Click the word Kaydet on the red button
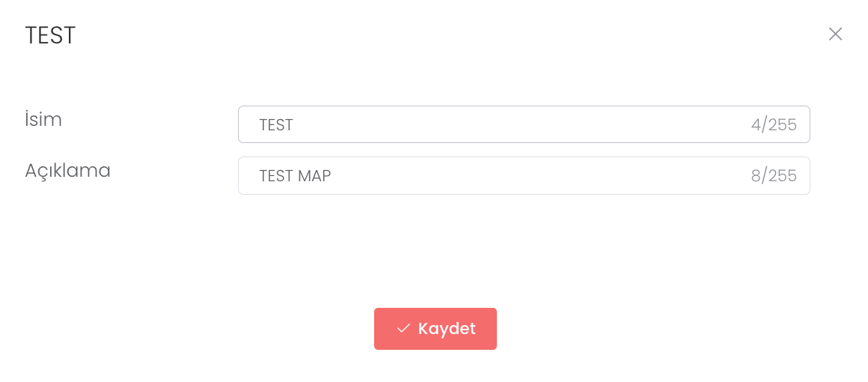 447,329
